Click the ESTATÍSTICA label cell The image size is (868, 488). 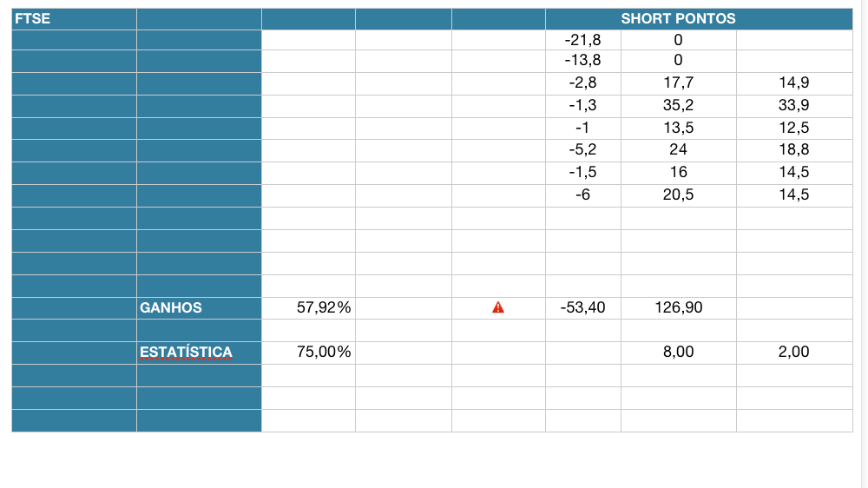click(199, 353)
